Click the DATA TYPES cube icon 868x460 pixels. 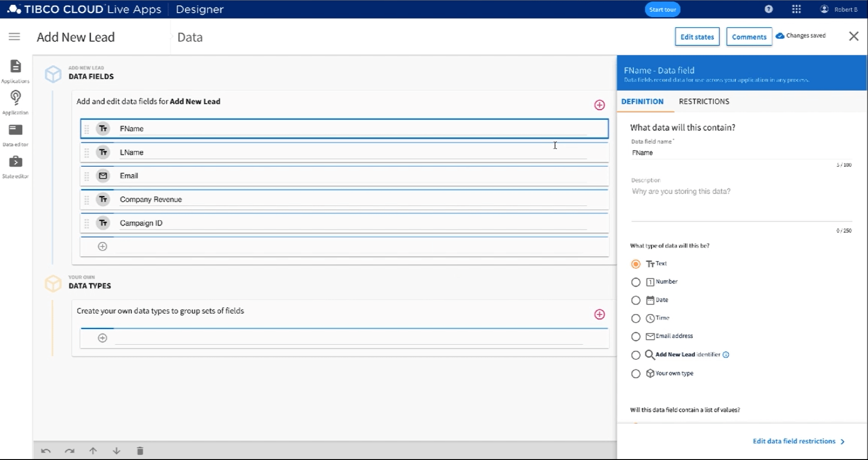(x=53, y=283)
